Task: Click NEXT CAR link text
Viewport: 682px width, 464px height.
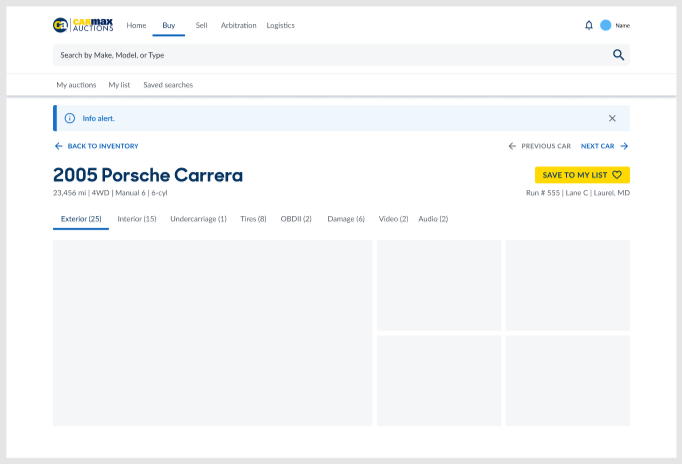Action: click(598, 146)
